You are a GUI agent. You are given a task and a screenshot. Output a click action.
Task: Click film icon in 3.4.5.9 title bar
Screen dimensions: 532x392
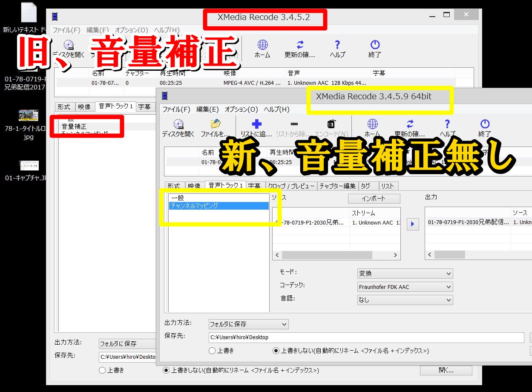coord(165,96)
